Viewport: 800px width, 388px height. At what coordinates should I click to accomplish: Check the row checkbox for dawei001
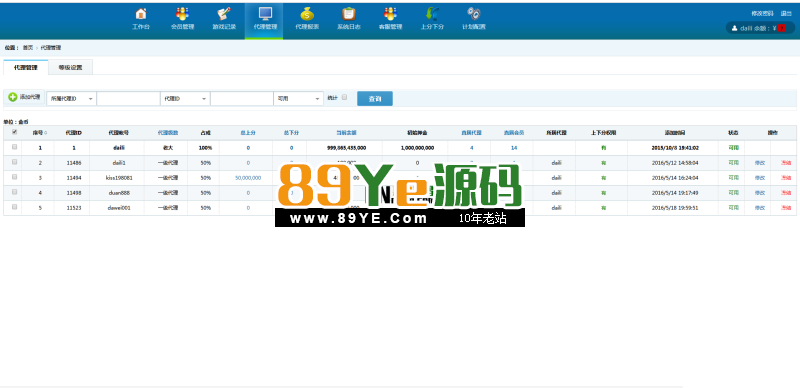tap(14, 207)
